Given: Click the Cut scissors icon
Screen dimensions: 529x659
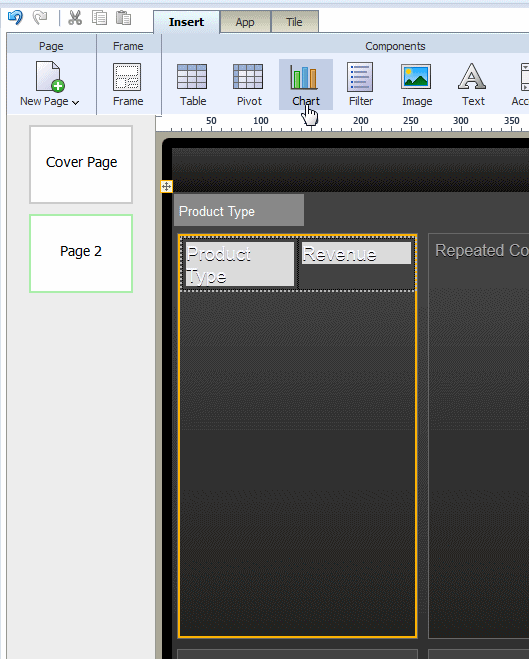Looking at the screenshot, I should click(75, 18).
